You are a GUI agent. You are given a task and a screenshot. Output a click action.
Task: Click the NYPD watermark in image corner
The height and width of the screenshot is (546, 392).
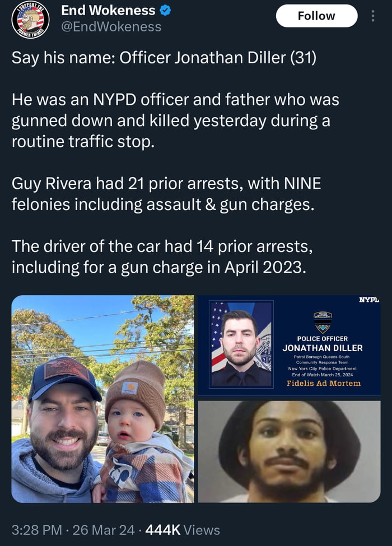[370, 300]
